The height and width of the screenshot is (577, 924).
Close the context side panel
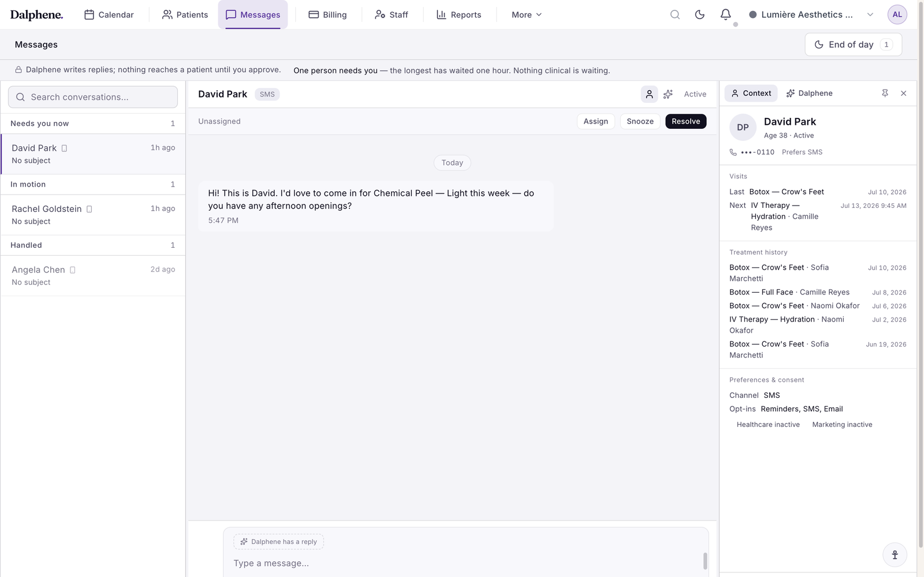click(x=904, y=93)
